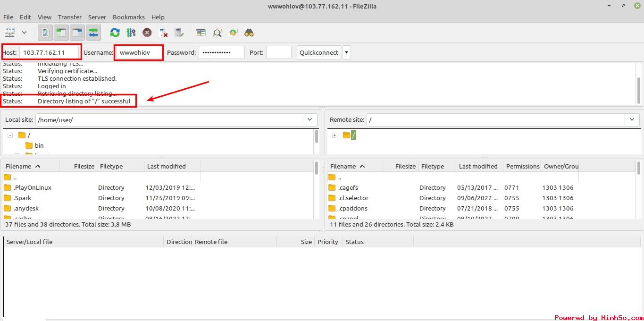This screenshot has width=644, height=321.
Task: Sort local files by Last modified column
Action: click(173, 166)
